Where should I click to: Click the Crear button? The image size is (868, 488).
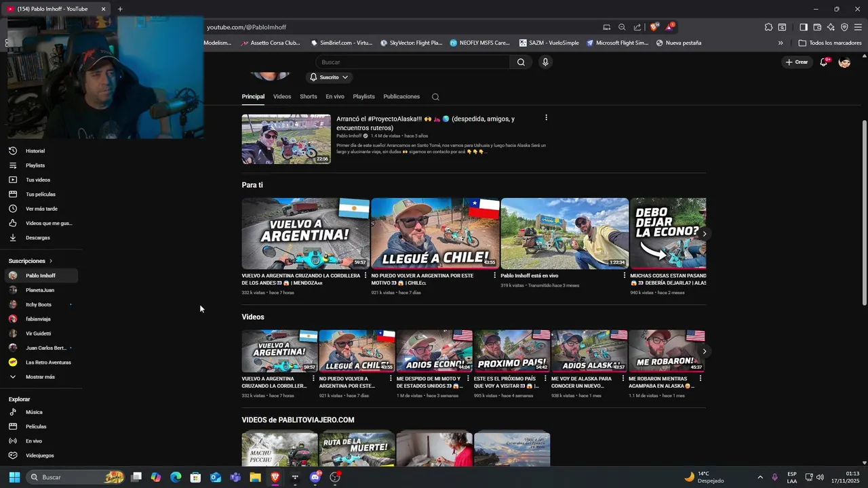point(797,62)
